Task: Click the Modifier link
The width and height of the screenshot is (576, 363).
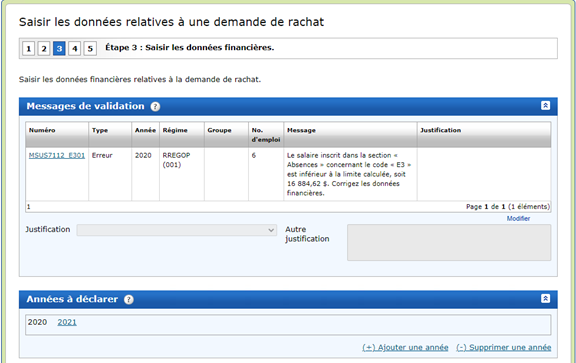Action: click(x=518, y=219)
